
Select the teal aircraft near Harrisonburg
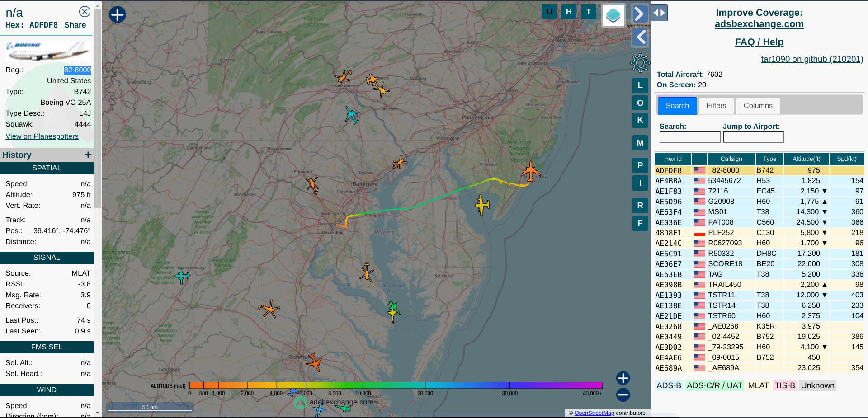(x=182, y=275)
